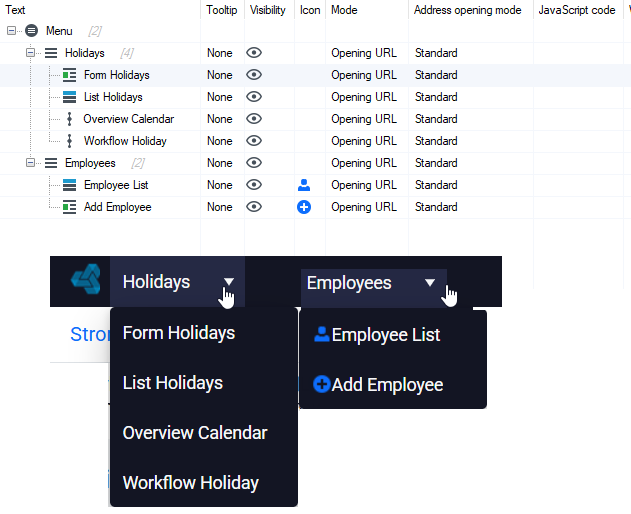This screenshot has width=631, height=514.
Task: Select the Menu root label in tree
Action: 59,31
